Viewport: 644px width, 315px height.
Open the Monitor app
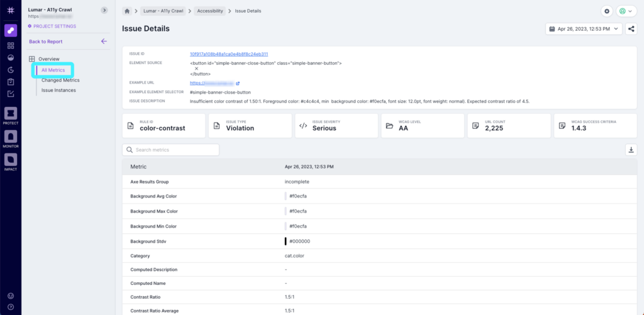coord(11,139)
